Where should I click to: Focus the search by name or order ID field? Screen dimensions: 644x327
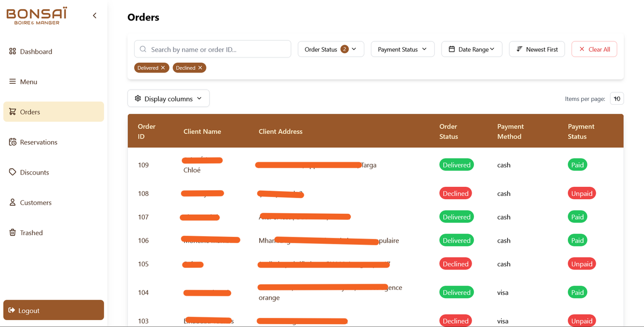click(213, 49)
